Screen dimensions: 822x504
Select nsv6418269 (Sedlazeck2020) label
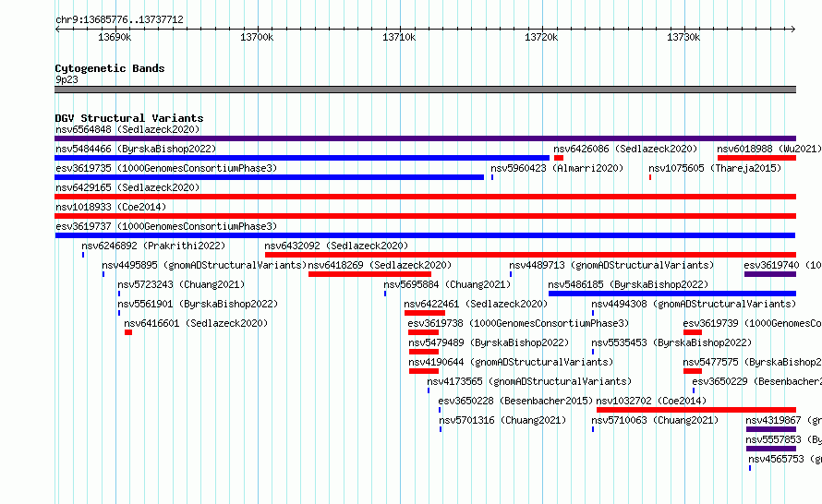coord(380,265)
